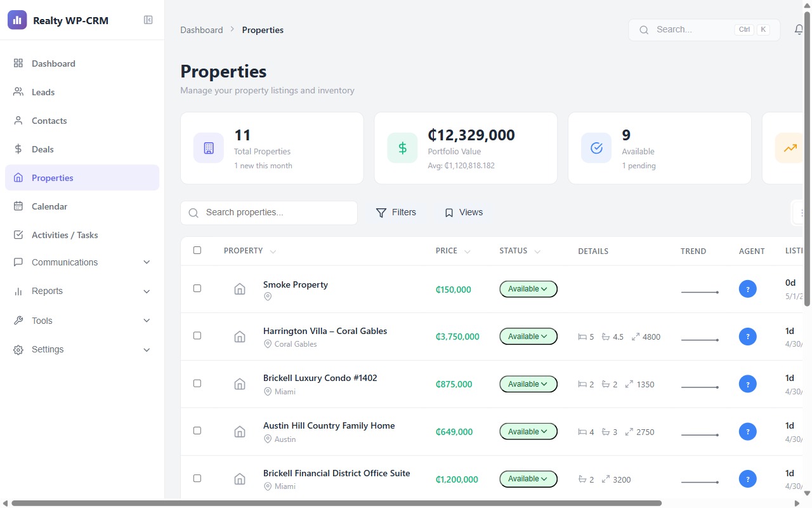Click the house icon in Brickell Financial District row
The height and width of the screenshot is (508, 812).
[x=240, y=479]
